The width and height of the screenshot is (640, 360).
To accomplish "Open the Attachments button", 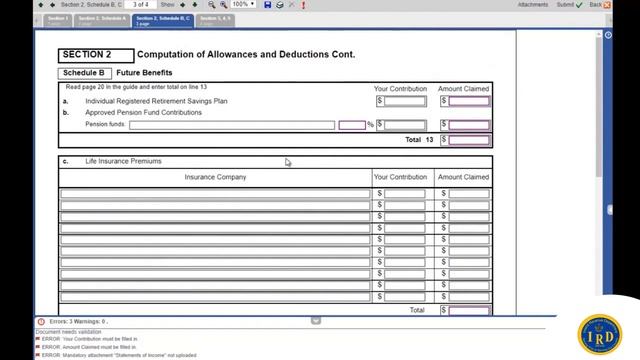I will point(533,4).
